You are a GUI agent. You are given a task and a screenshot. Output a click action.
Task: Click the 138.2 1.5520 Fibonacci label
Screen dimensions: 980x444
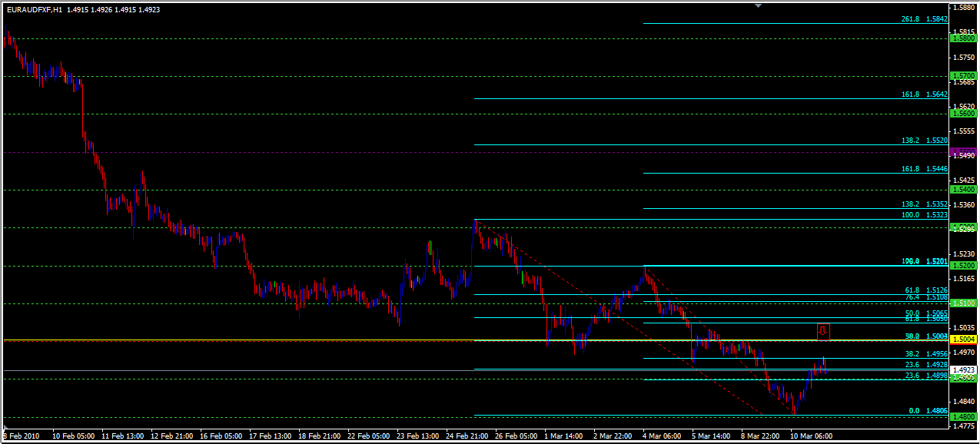point(924,141)
